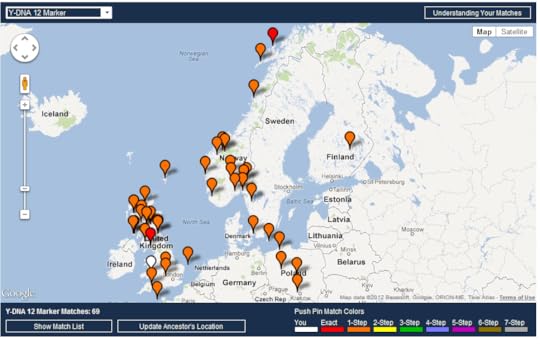This screenshot has width=540, height=361.
Task: Select the white 'You' pushpin
Action: click(x=151, y=262)
